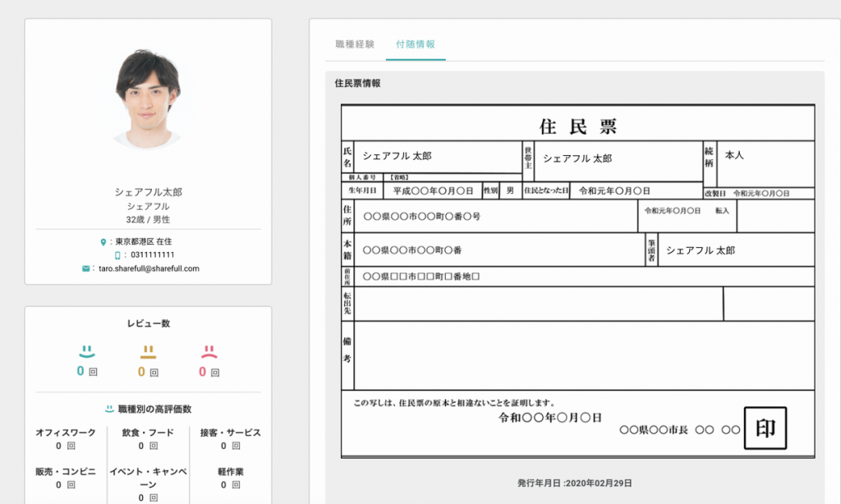Click the 印 seal stamp on the 住民票

click(765, 428)
